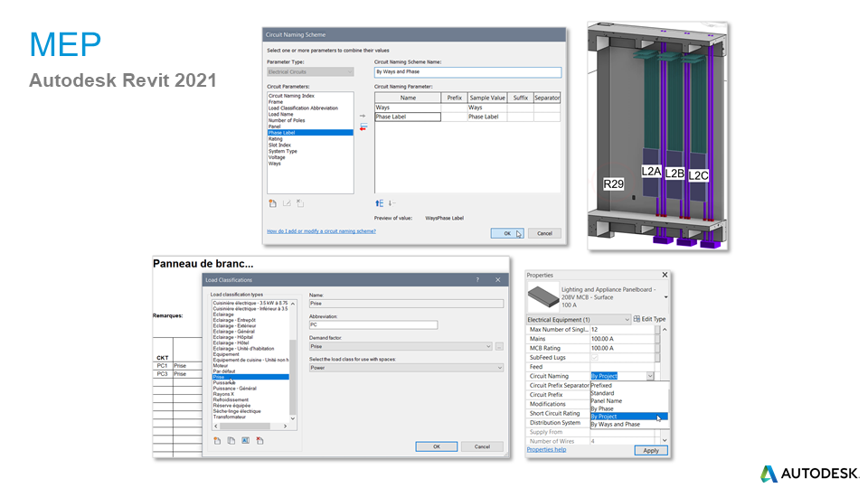868x488 pixels.
Task: Click the rename load classification icon
Action: click(245, 440)
